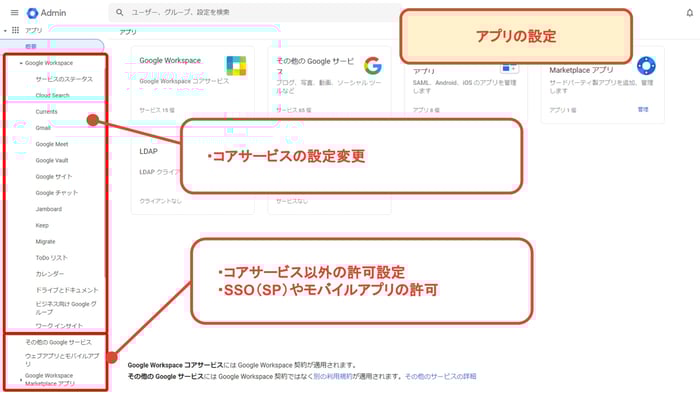The height and width of the screenshot is (393, 700).
Task: Collapse the アプリ section arrow
Action: point(5,30)
